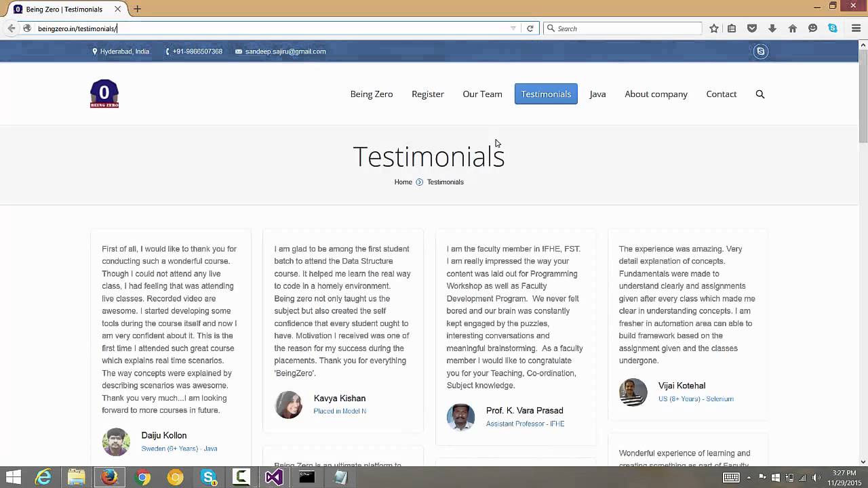Open the on-screen keyboard tray icon
The width and height of the screenshot is (868, 488).
click(x=731, y=477)
